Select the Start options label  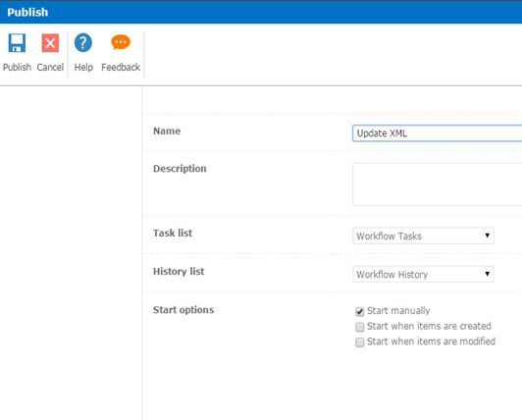[x=183, y=310]
